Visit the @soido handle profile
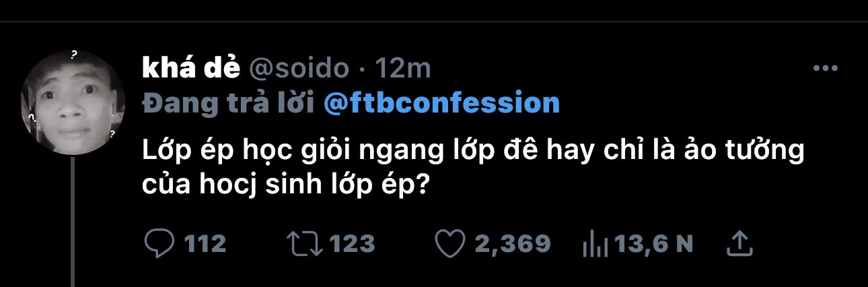Viewport: 868px width, 287px height. [299, 68]
